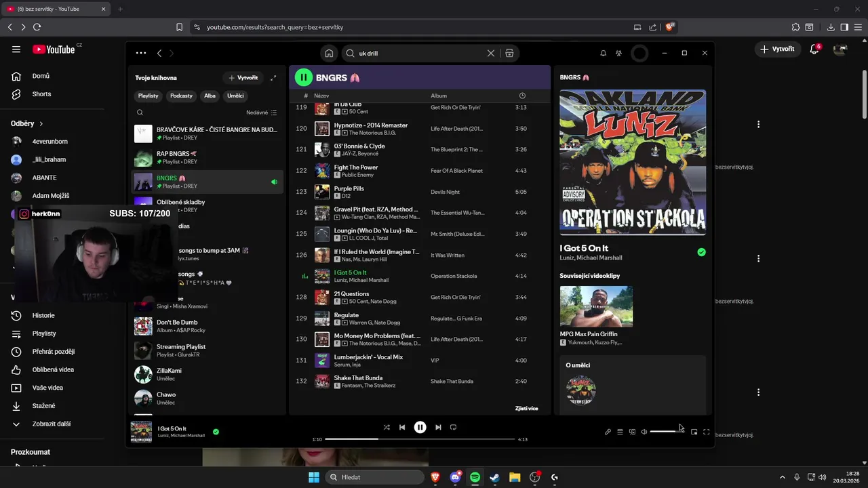The width and height of the screenshot is (868, 488).
Task: Search within Spotify library
Action: [x=140, y=113]
